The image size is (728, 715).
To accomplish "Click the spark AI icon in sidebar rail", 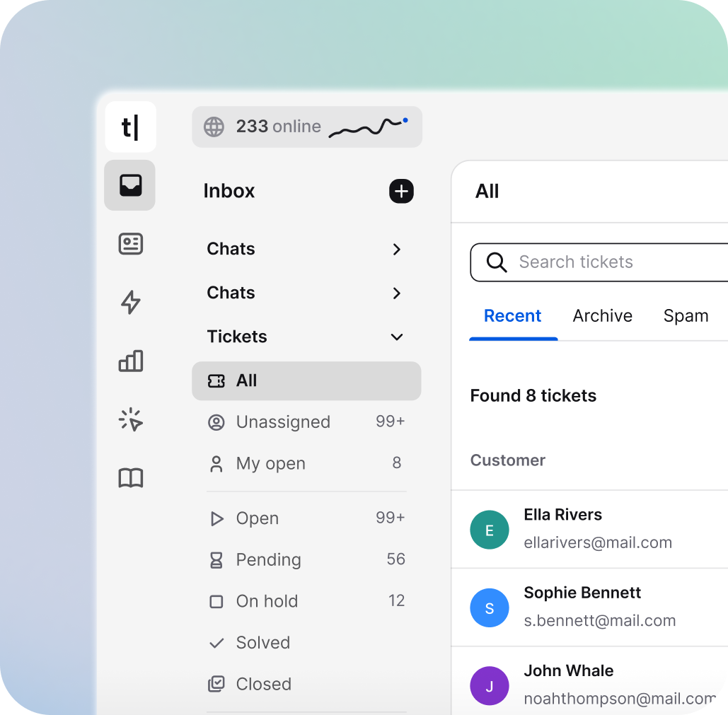I will [x=130, y=419].
